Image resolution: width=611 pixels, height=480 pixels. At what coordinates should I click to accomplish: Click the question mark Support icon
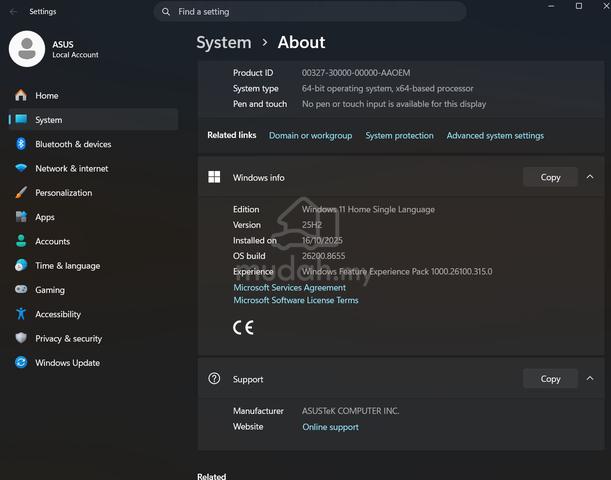tap(214, 378)
